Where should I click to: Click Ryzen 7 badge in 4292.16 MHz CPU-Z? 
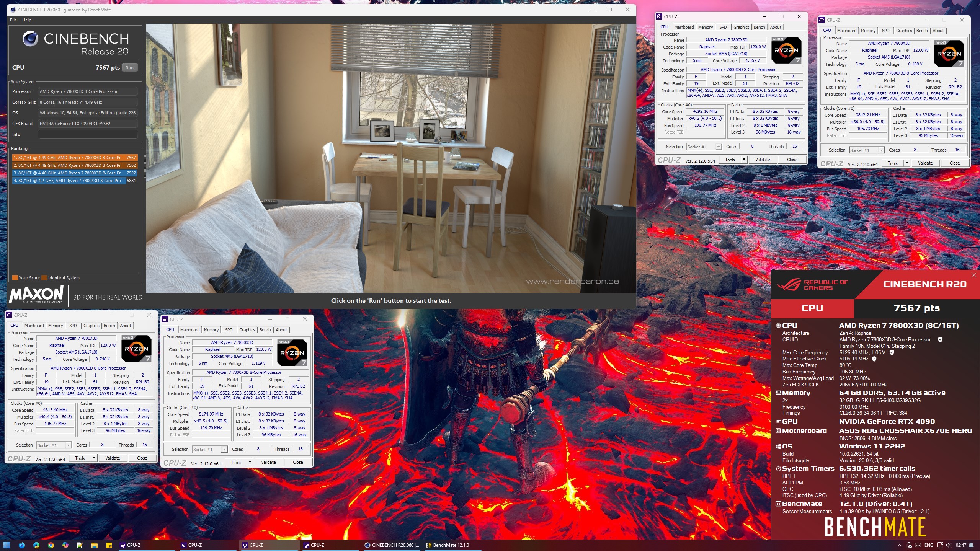786,50
